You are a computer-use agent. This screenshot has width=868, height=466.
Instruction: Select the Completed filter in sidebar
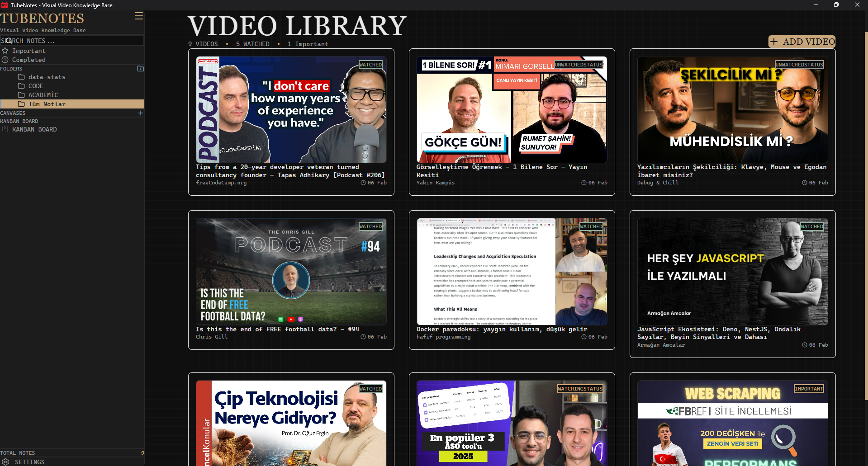pos(29,60)
